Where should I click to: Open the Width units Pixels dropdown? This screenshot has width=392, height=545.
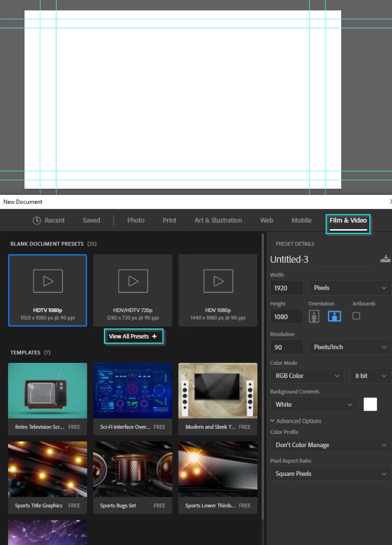(350, 288)
